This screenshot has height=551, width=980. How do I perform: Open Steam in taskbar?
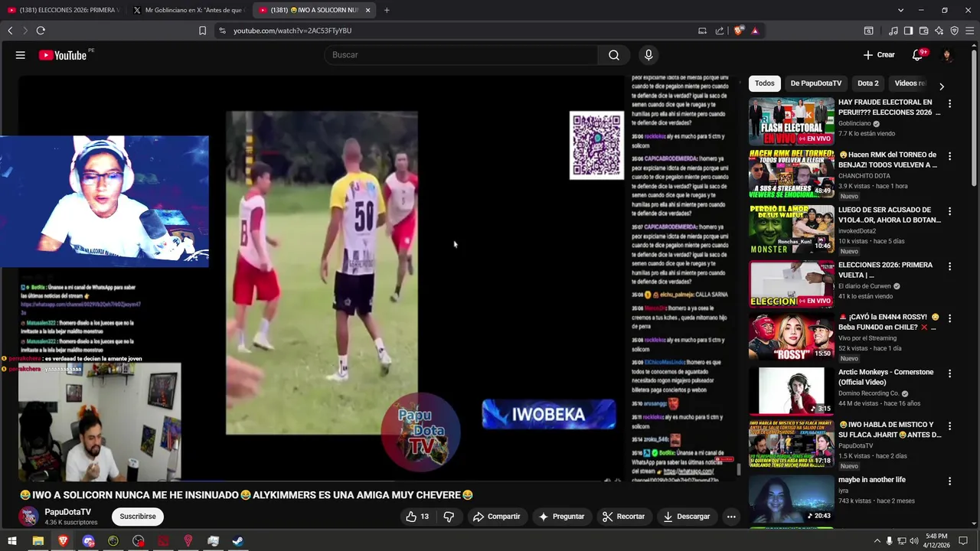click(x=238, y=541)
